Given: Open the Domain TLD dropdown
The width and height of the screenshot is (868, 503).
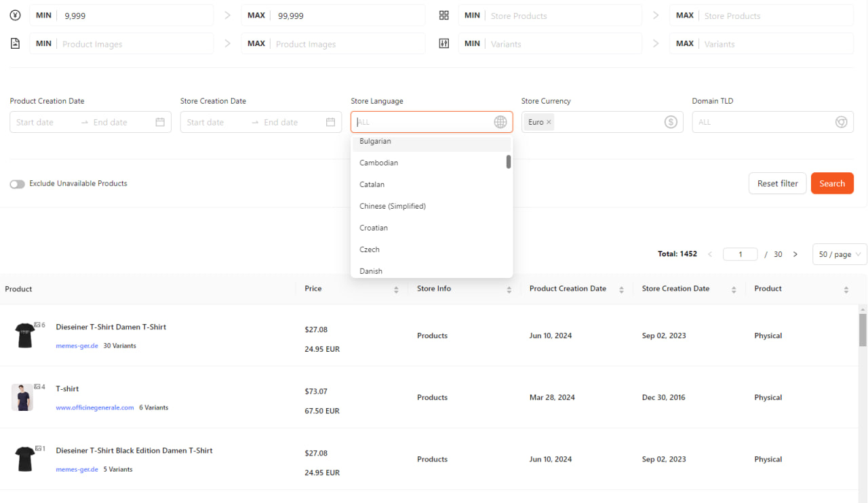Looking at the screenshot, I should click(x=772, y=122).
